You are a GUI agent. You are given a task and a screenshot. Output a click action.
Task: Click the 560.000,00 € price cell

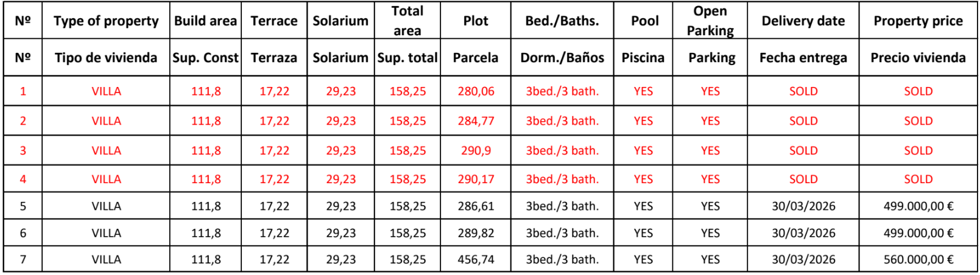coord(918,259)
